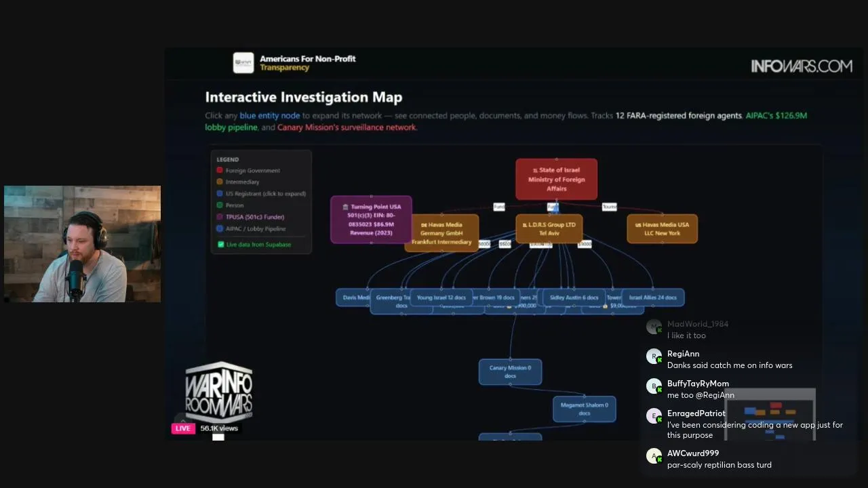Toggle the Live data from Supabase checkbox
The width and height of the screenshot is (868, 488).
coord(220,245)
